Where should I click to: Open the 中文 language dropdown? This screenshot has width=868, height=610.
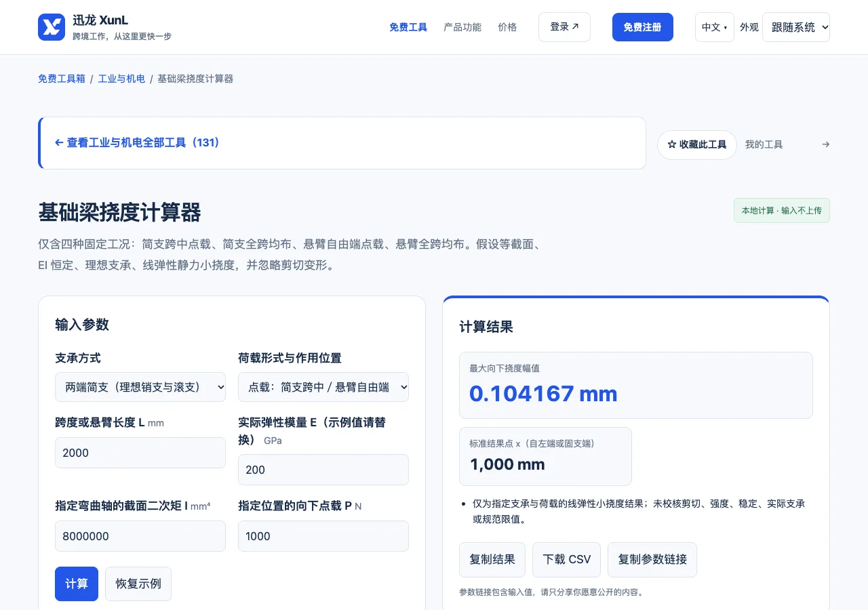(714, 27)
